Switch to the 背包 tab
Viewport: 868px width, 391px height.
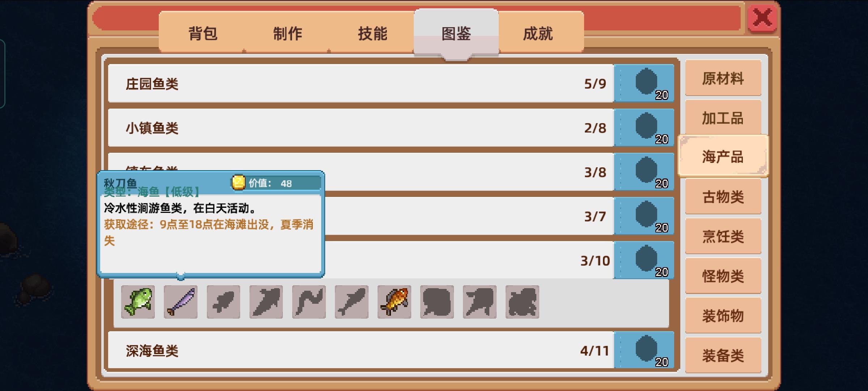pos(203,33)
